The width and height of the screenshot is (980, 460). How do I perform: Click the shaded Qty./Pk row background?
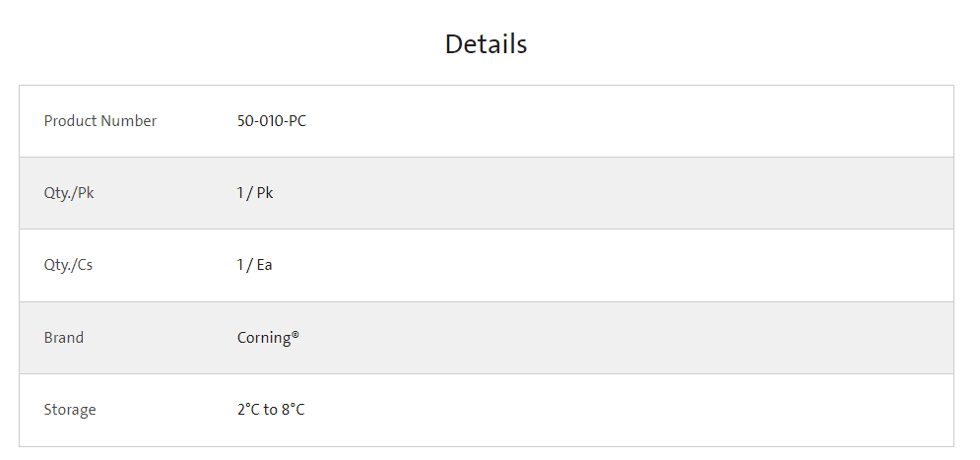tap(625, 193)
